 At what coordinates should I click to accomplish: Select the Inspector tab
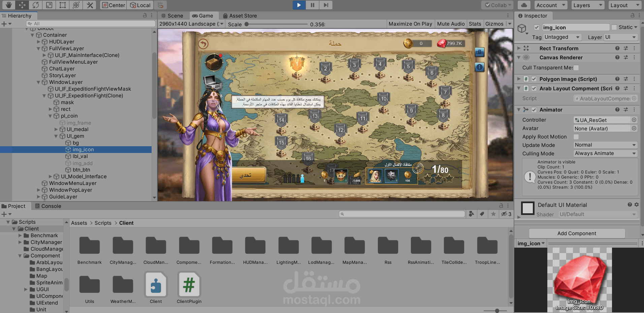click(x=533, y=16)
